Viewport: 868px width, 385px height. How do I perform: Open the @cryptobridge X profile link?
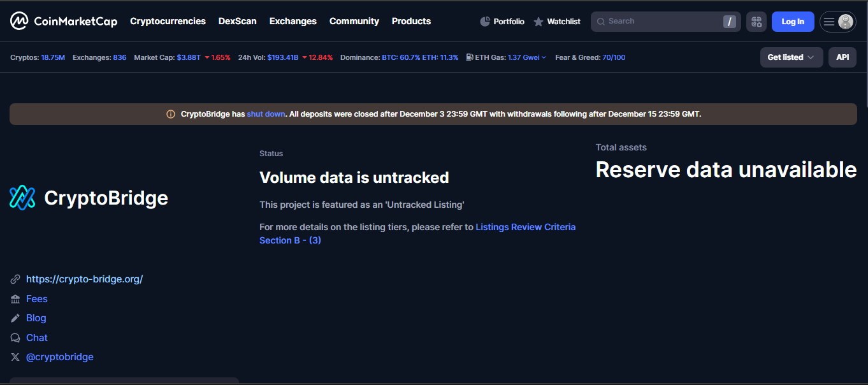pyautogui.click(x=60, y=357)
